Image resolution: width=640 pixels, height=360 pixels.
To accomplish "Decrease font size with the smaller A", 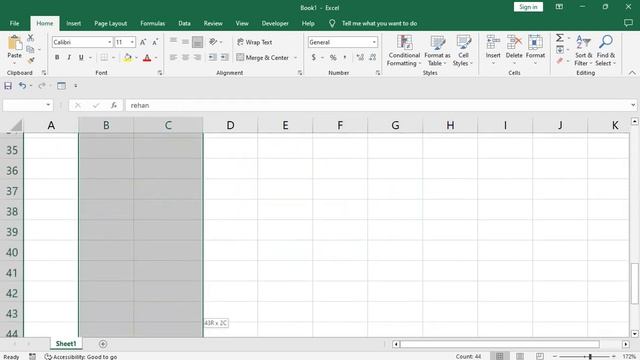I will [155, 42].
